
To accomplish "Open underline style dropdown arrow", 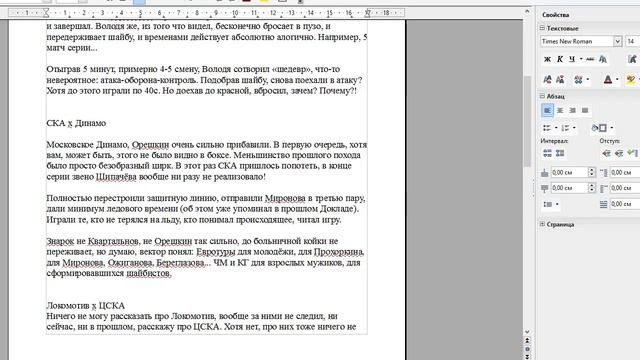I will click(x=581, y=60).
